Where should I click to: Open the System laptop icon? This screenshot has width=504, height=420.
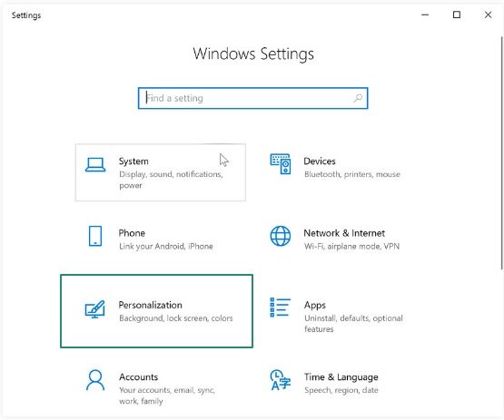[x=95, y=165]
